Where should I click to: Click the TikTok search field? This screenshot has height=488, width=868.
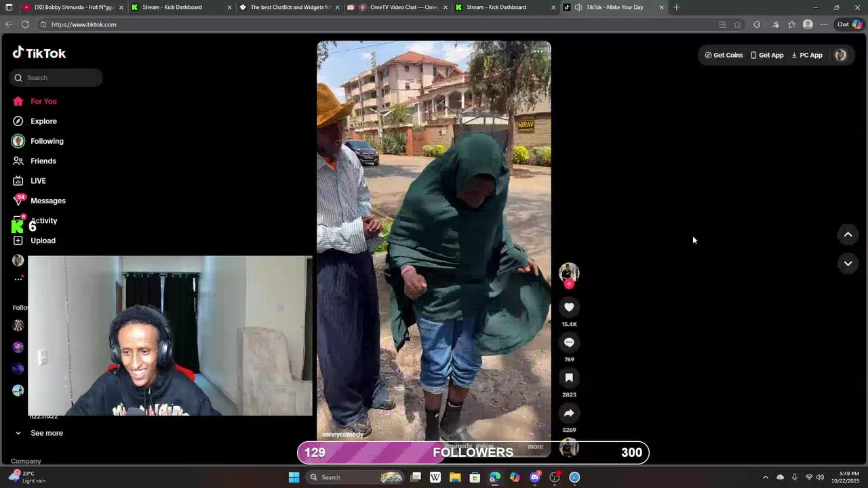click(x=56, y=77)
